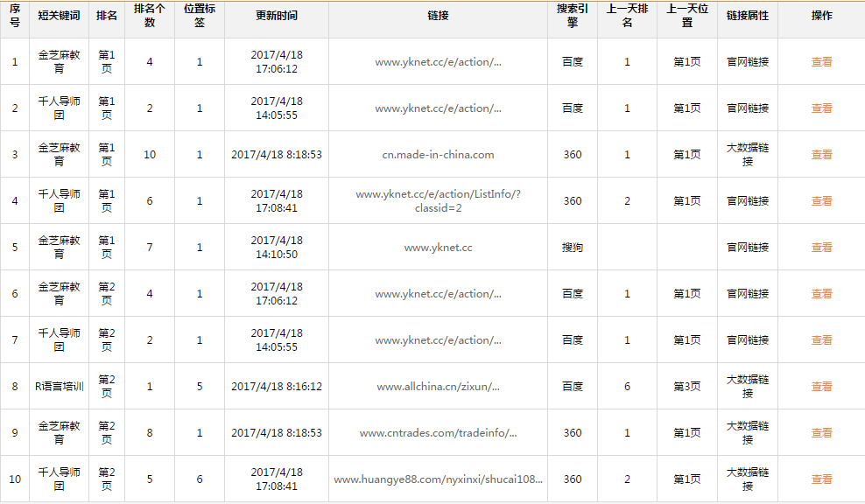Click 查看 on the R语言培训 row
Screen dimensions: 865x504
click(x=821, y=386)
